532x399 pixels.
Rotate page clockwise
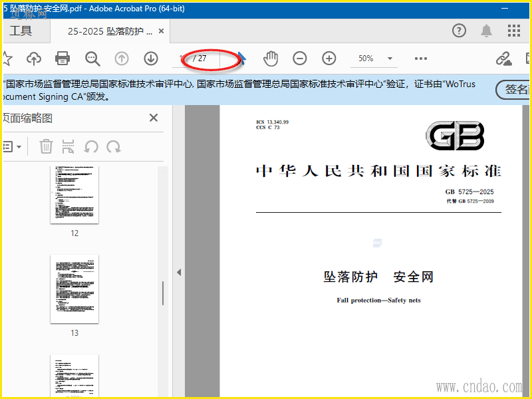point(114,146)
